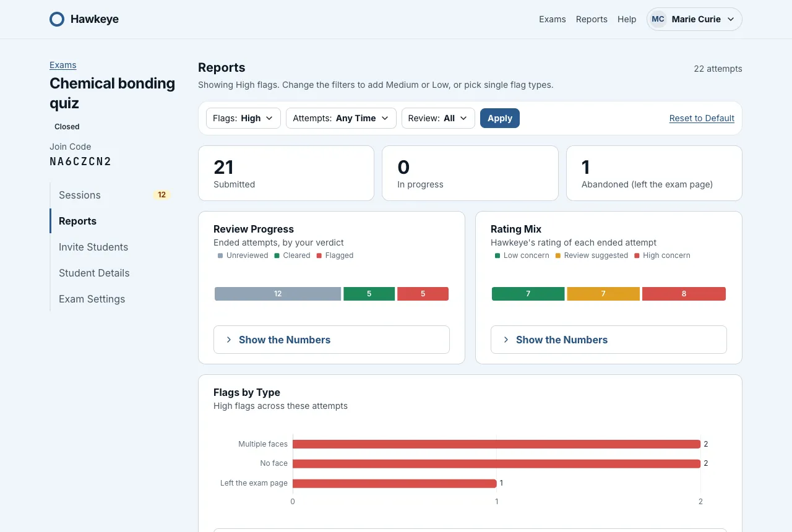Click the red Flagged bar segment in Review Progress
Image resolution: width=792 pixels, height=532 pixels.
423,294
